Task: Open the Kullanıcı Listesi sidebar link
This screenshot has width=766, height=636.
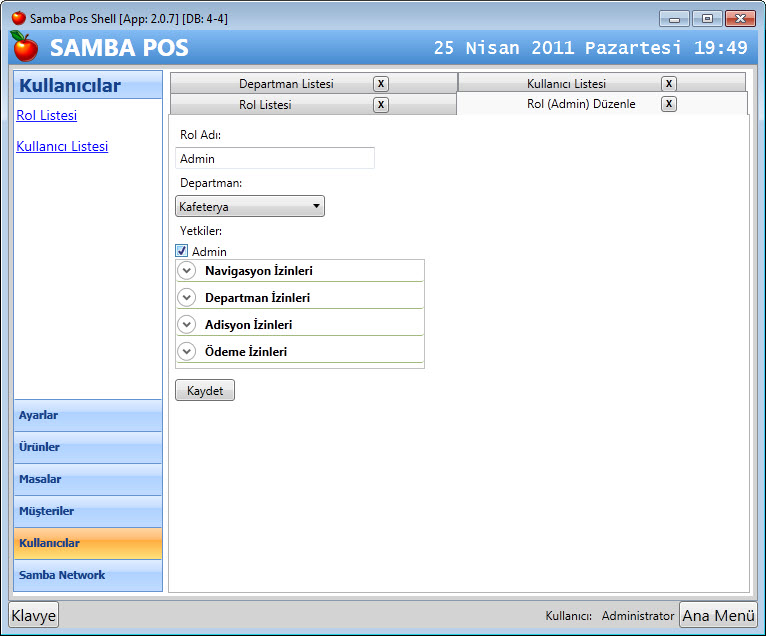Action: pyautogui.click(x=62, y=147)
